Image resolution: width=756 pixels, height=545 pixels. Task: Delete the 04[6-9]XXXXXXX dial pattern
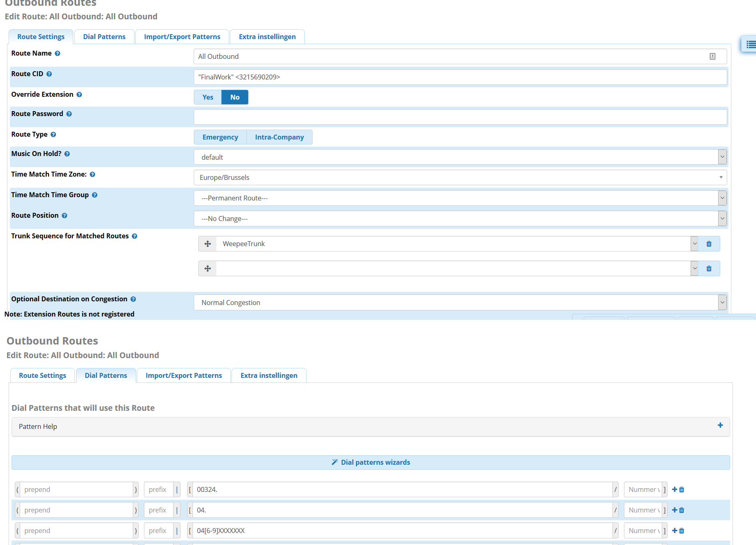point(682,531)
